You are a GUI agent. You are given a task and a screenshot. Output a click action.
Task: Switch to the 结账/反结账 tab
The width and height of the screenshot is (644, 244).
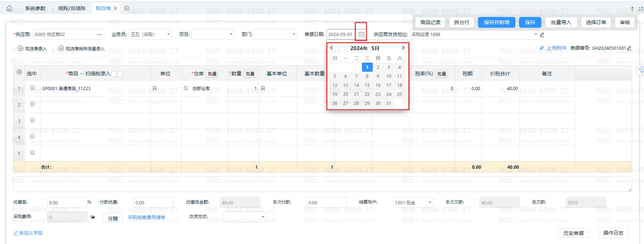tap(72, 8)
